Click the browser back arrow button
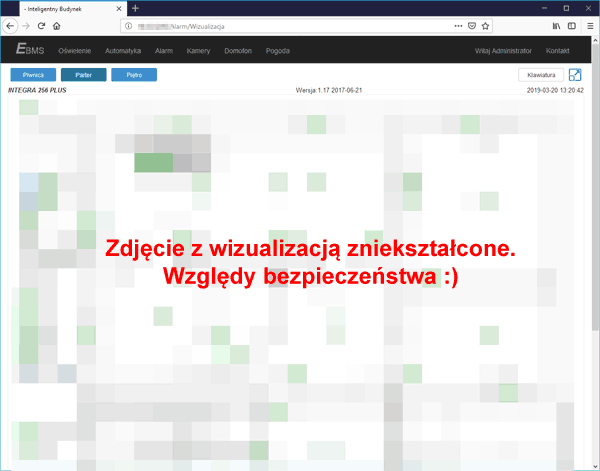600x471 pixels. (10, 25)
